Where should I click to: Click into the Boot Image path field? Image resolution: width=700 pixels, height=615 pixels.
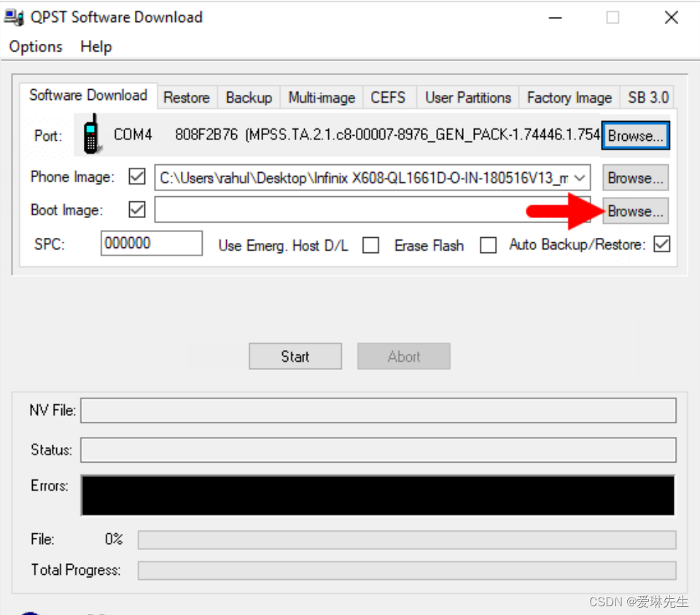click(373, 210)
